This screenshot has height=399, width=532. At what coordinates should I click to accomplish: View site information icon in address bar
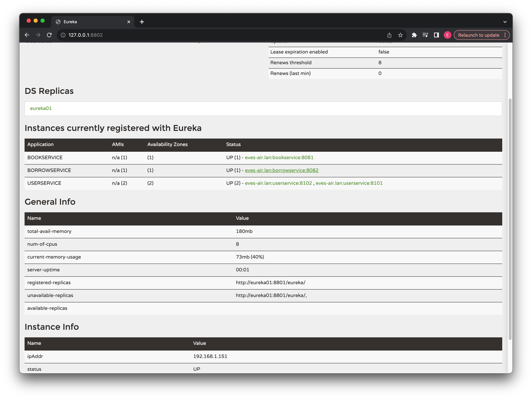63,35
